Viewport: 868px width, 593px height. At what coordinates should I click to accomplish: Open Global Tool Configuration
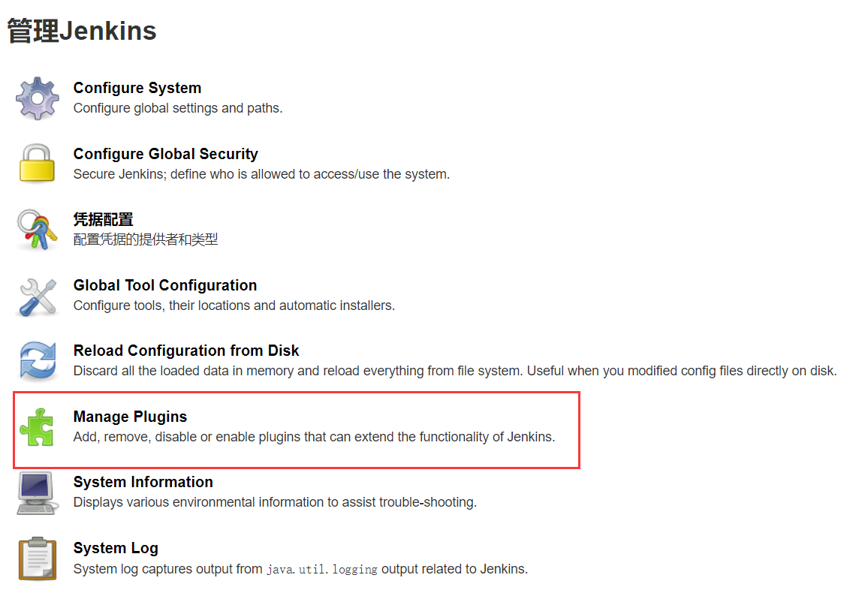[x=165, y=285]
